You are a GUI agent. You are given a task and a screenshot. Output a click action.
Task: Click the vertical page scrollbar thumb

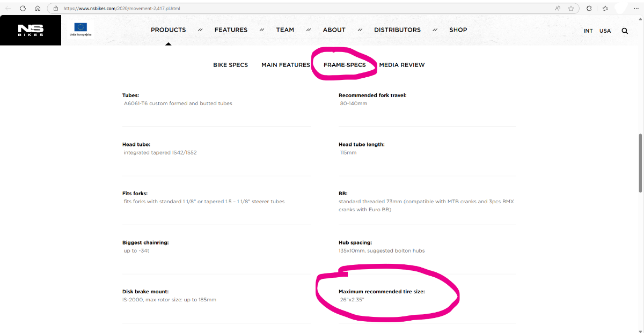(640, 162)
